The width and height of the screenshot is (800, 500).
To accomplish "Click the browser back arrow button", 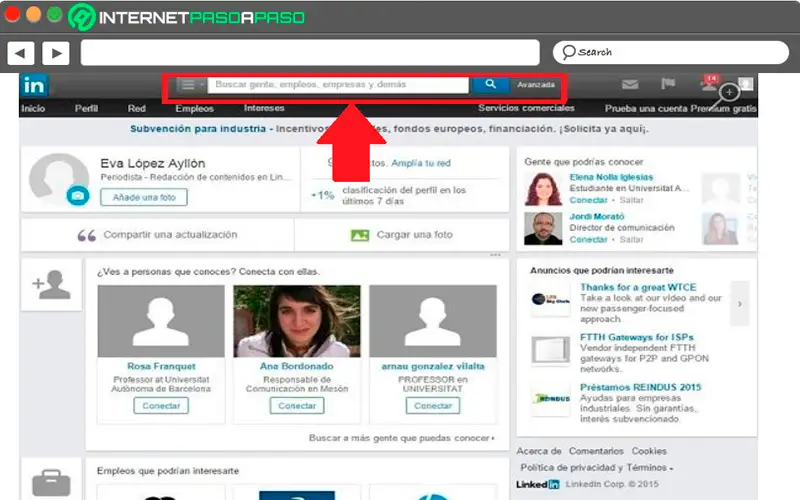I will (20, 53).
